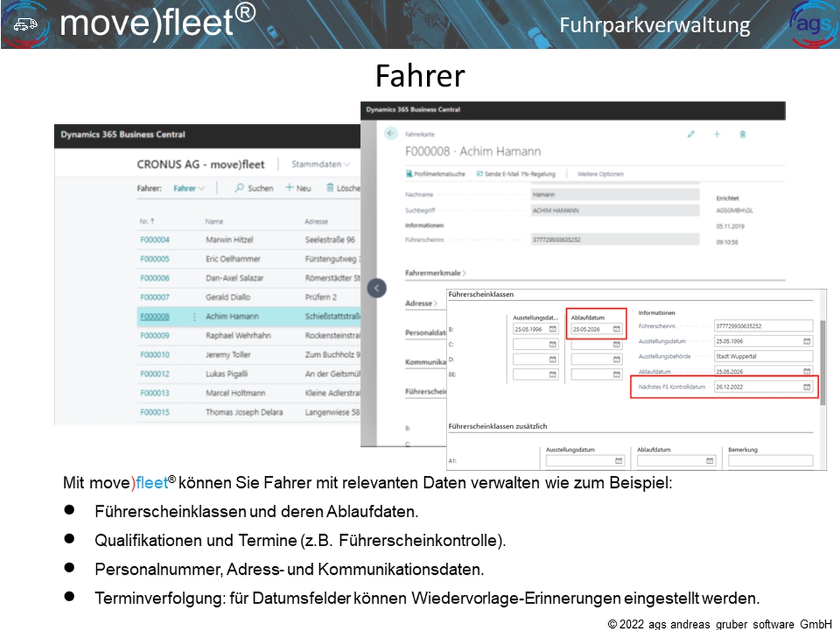Open driver F000015 link
The height and width of the screenshot is (630, 840).
pos(155,412)
